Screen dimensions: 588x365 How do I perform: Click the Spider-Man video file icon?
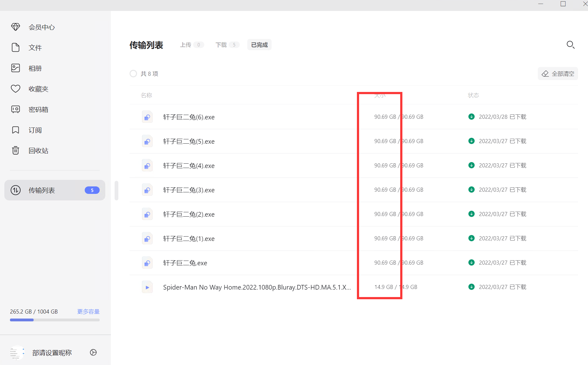tap(147, 287)
